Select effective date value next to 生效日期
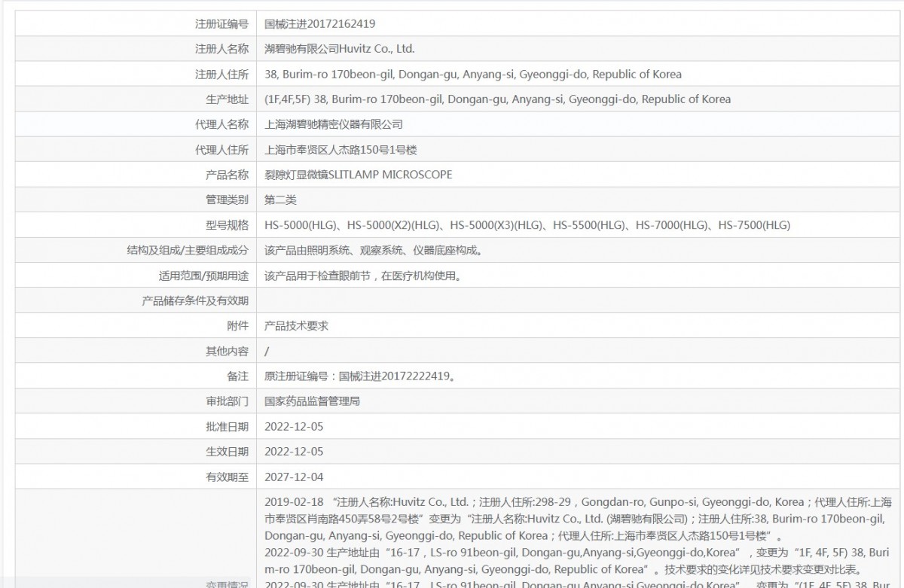This screenshot has width=904, height=588. click(294, 452)
